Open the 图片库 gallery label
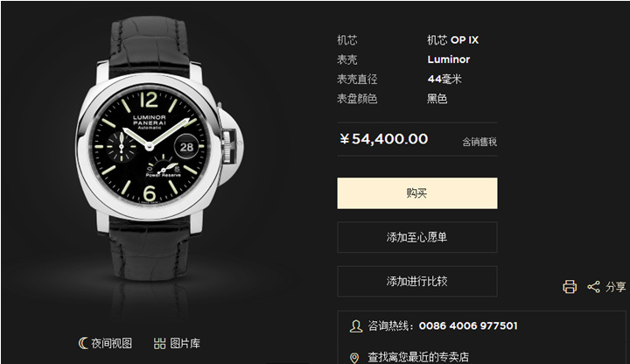This screenshot has height=364, width=630. click(185, 344)
